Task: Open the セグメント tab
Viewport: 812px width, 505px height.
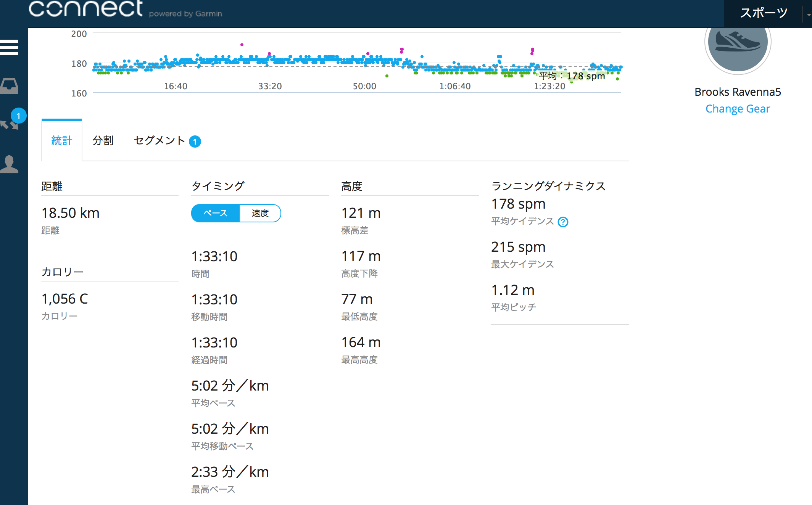Action: pyautogui.click(x=159, y=140)
